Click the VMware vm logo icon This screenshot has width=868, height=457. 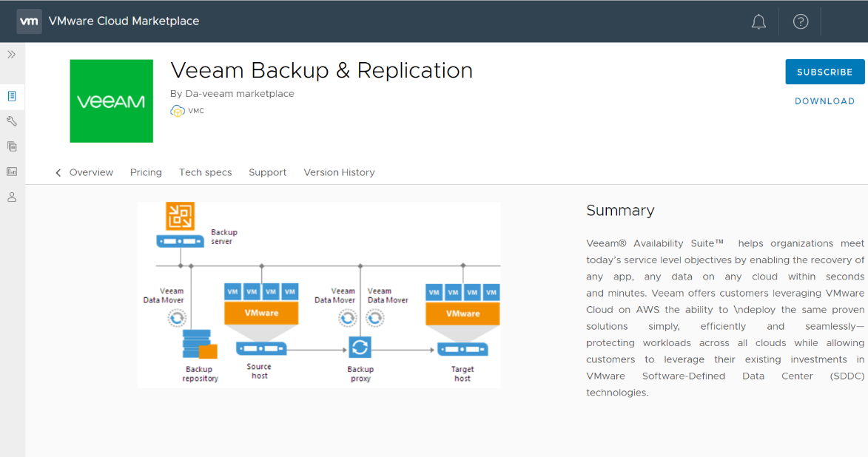(29, 21)
